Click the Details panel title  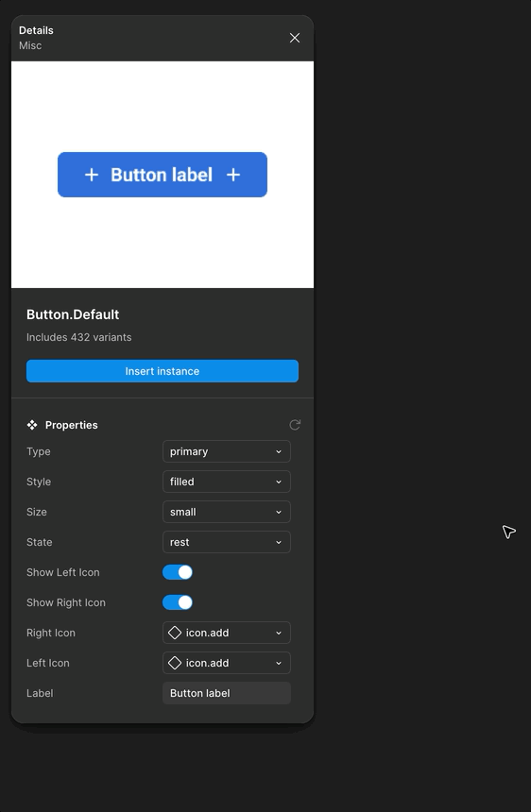tap(36, 30)
